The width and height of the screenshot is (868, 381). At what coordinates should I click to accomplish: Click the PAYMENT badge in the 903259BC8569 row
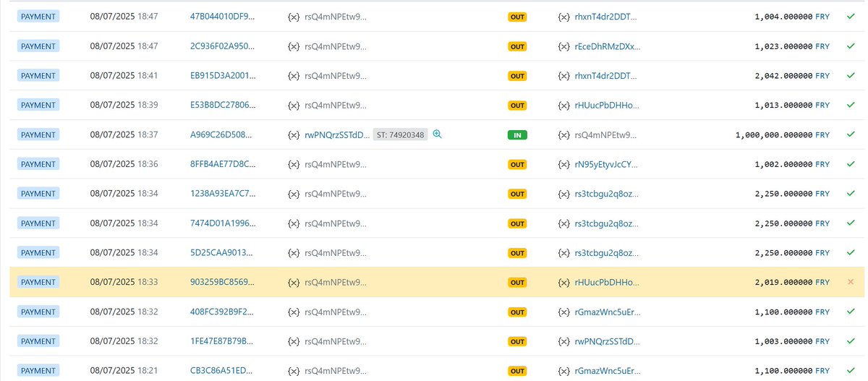tap(38, 282)
